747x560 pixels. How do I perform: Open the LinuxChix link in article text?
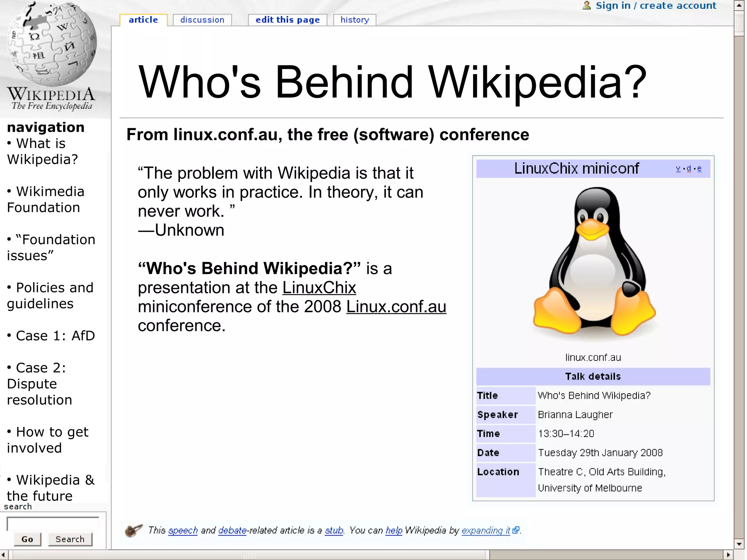[x=319, y=288]
